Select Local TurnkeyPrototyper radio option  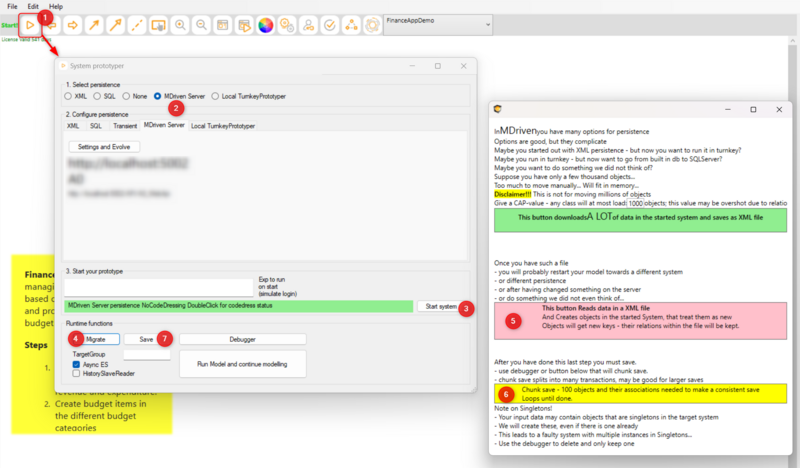coord(214,97)
